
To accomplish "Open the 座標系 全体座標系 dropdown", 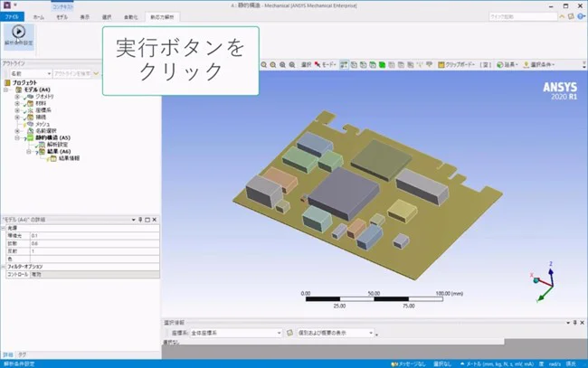I will click(236, 333).
